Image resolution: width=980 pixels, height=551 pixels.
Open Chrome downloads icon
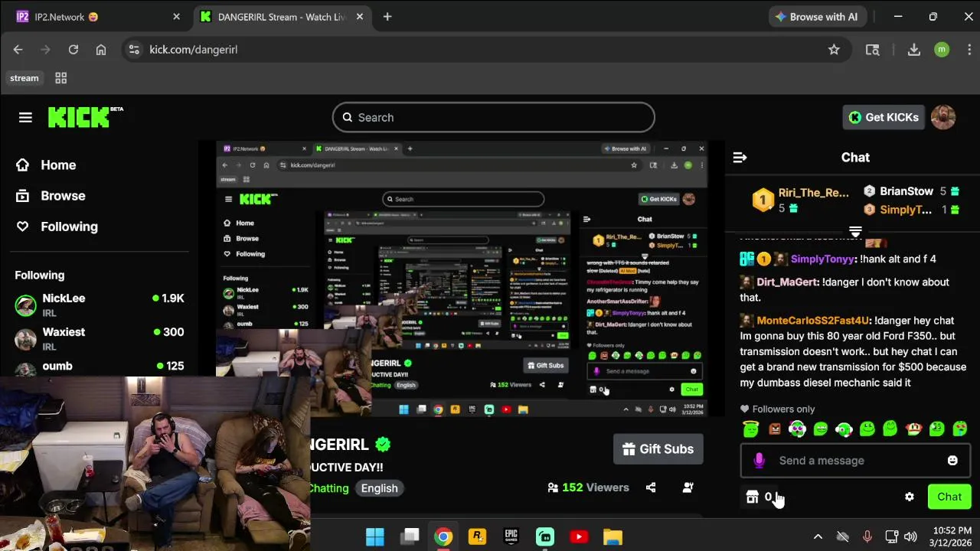[913, 50]
